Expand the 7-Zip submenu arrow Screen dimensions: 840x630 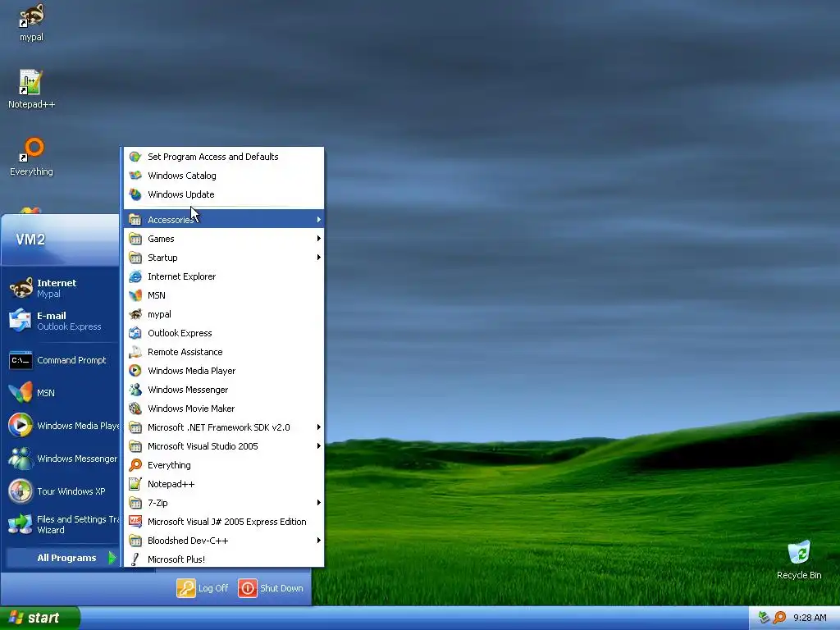(x=319, y=503)
